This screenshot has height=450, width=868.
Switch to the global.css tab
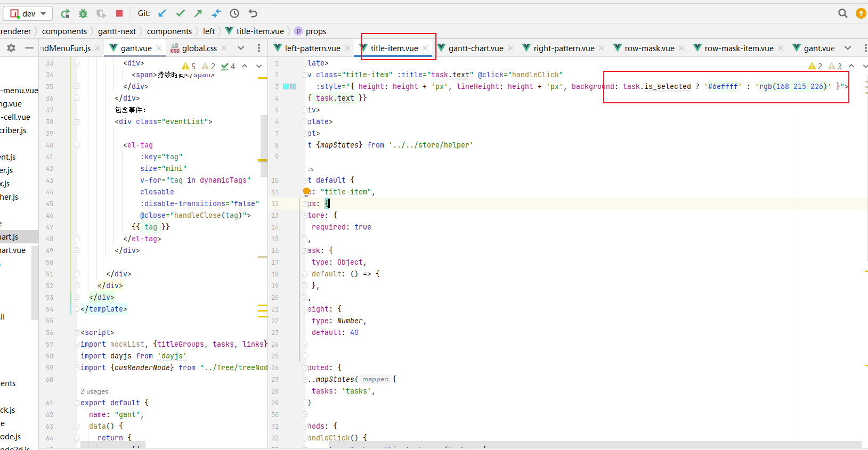click(x=199, y=48)
